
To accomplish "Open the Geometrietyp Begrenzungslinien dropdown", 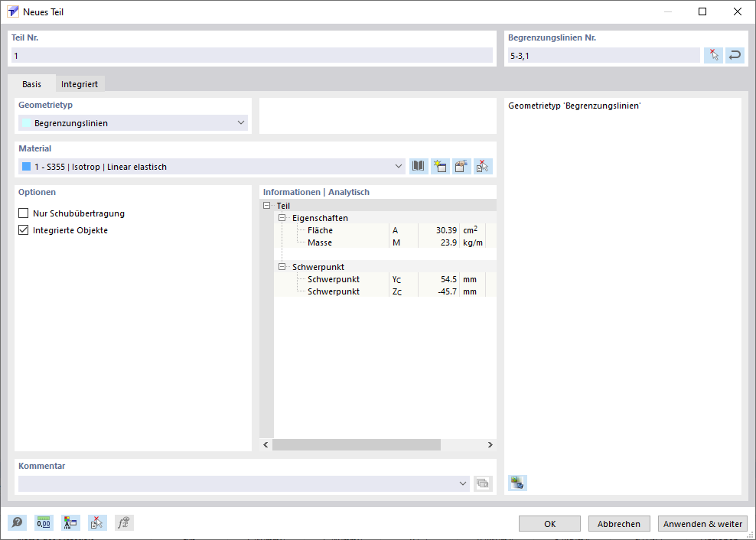I will coord(133,123).
